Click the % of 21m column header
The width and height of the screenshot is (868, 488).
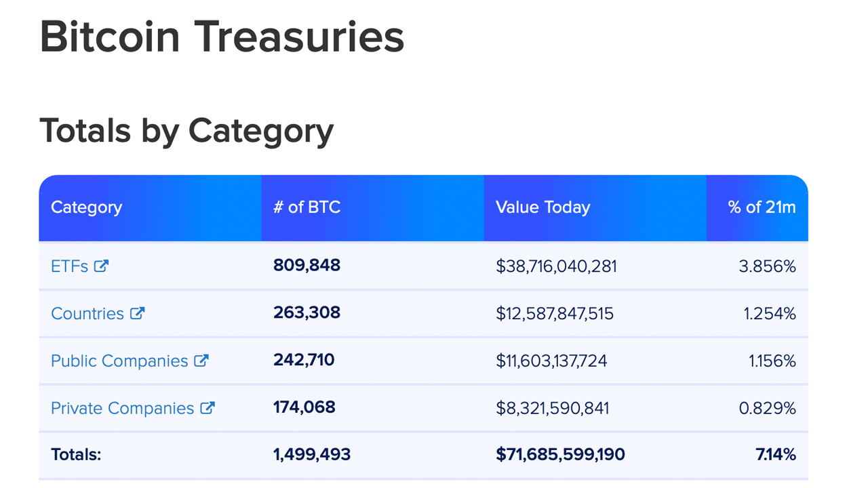pos(762,207)
